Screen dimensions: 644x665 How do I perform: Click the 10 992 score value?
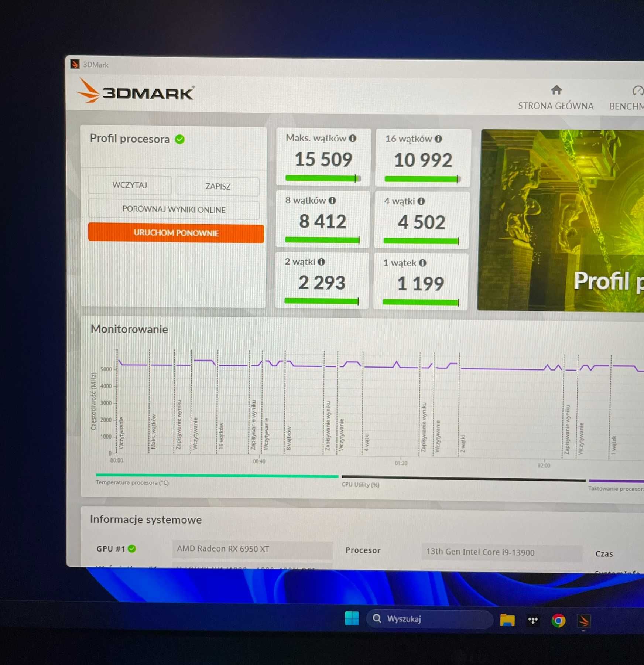click(423, 160)
